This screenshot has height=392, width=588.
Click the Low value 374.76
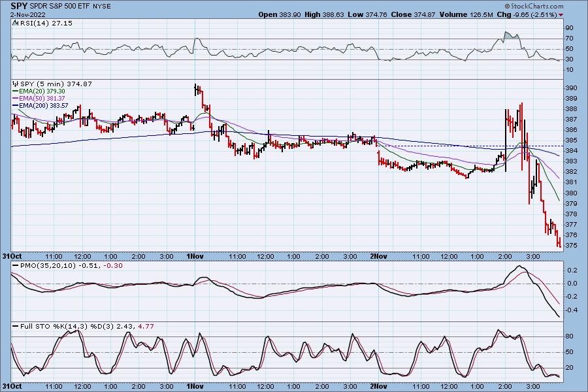[376, 14]
